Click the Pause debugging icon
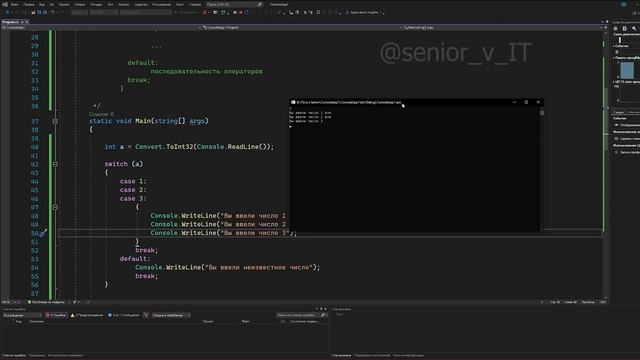 point(235,13)
